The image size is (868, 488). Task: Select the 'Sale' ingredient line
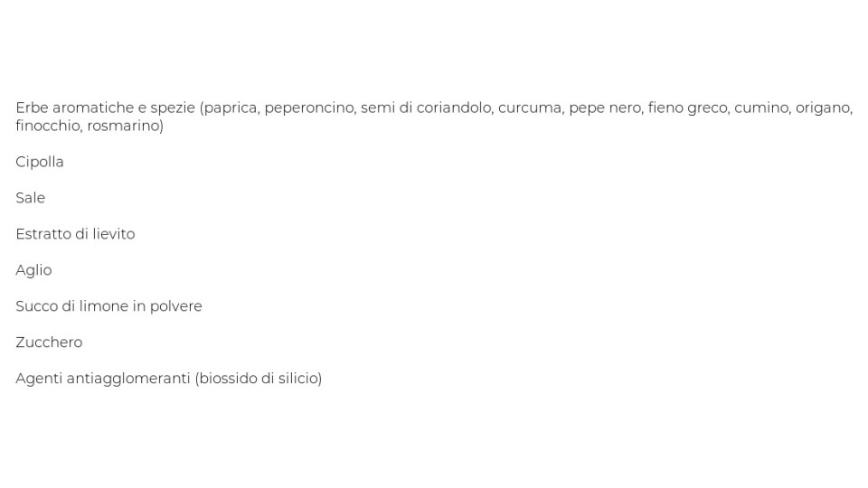(31, 198)
